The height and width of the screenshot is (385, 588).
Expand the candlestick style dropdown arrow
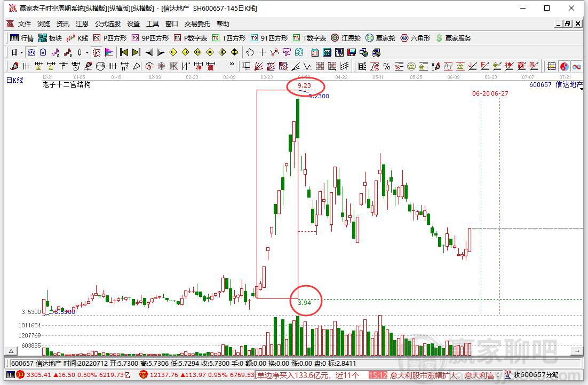click(x=87, y=52)
